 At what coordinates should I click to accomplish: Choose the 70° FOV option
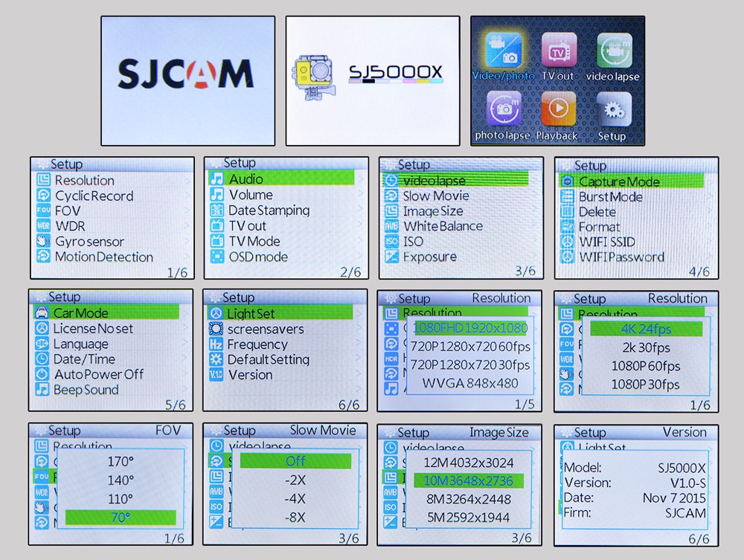121,518
